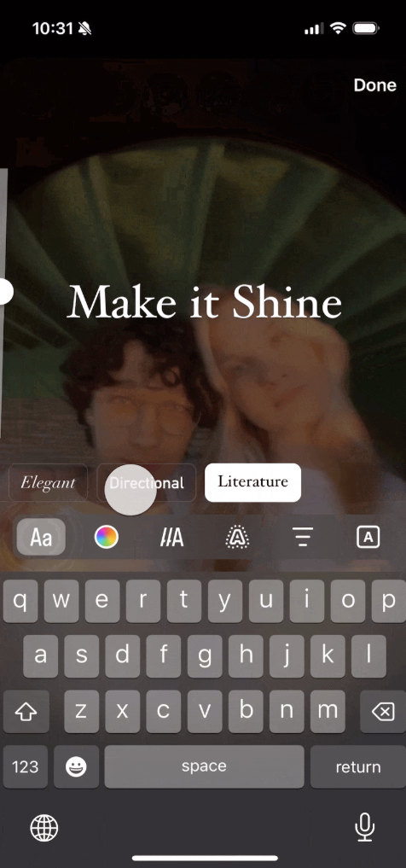Screen dimensions: 406x868
Task: Tap the p key
Action: coord(388,601)
